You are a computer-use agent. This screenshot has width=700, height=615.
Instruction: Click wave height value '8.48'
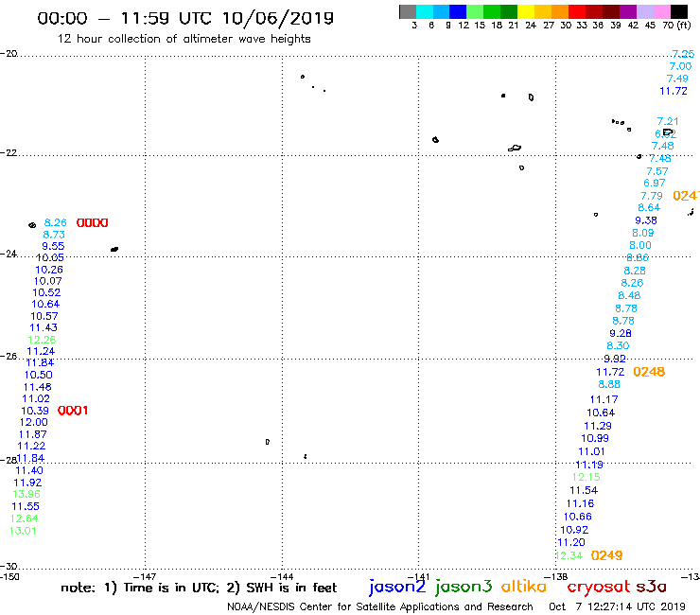point(629,295)
